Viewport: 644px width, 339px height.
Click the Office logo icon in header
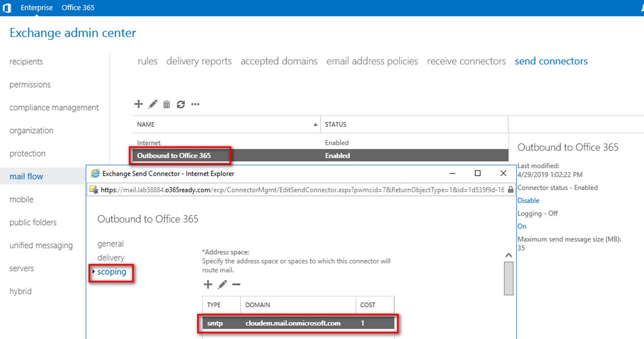7,8
